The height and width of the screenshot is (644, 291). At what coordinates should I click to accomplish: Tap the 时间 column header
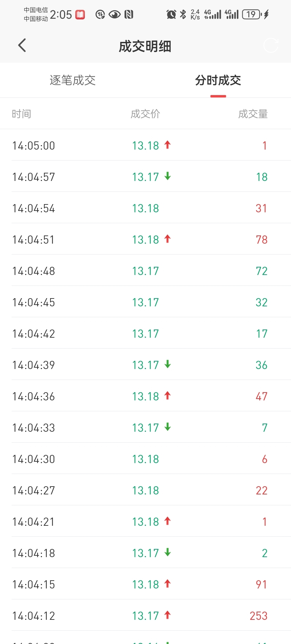pyautogui.click(x=21, y=114)
